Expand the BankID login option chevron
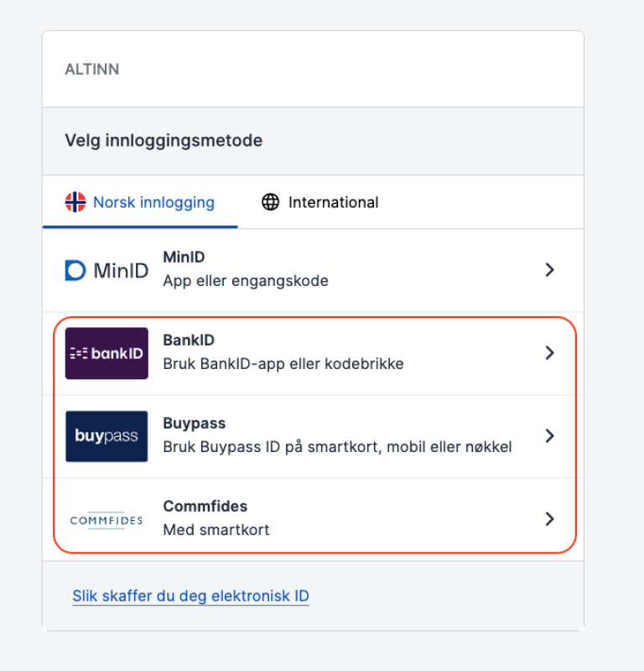 click(x=550, y=353)
